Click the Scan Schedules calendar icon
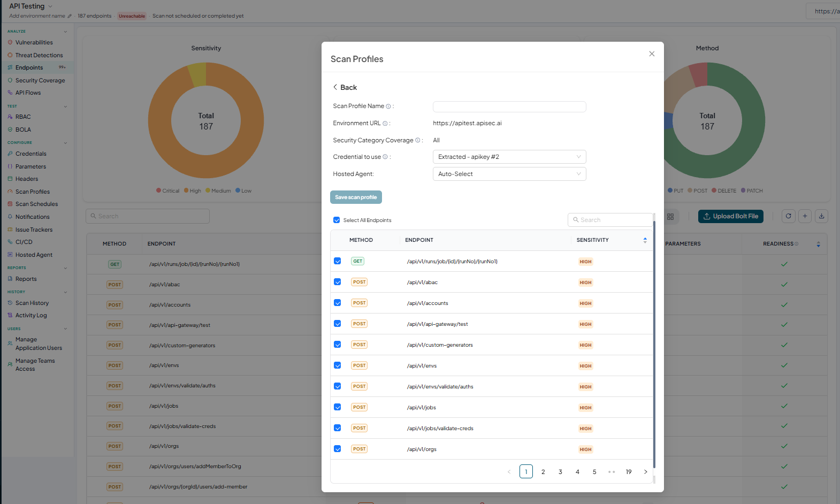Viewport: 840px width, 504px height. (10, 204)
